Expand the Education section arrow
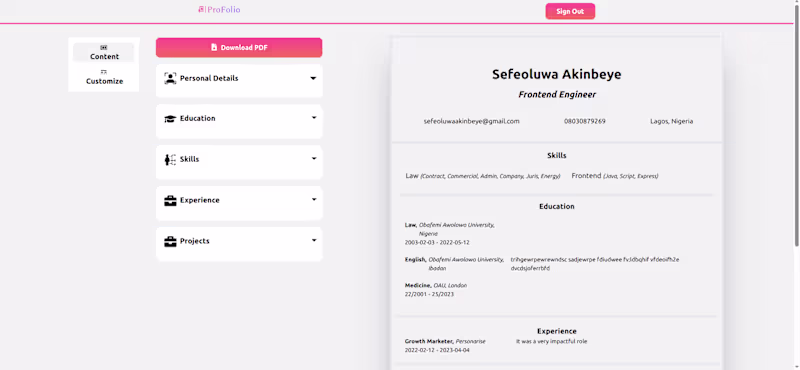This screenshot has height=370, width=800. pyautogui.click(x=314, y=118)
